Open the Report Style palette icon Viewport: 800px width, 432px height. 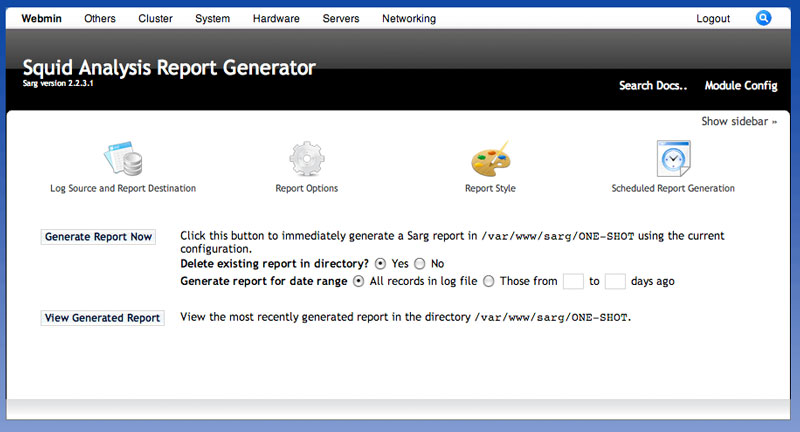(x=490, y=160)
